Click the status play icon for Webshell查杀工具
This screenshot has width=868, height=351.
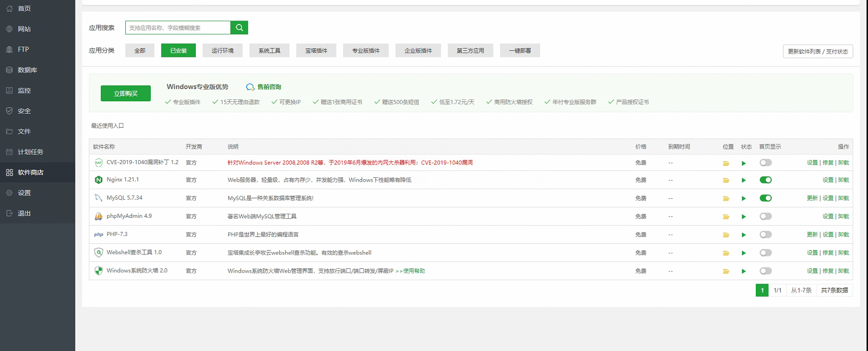(744, 253)
